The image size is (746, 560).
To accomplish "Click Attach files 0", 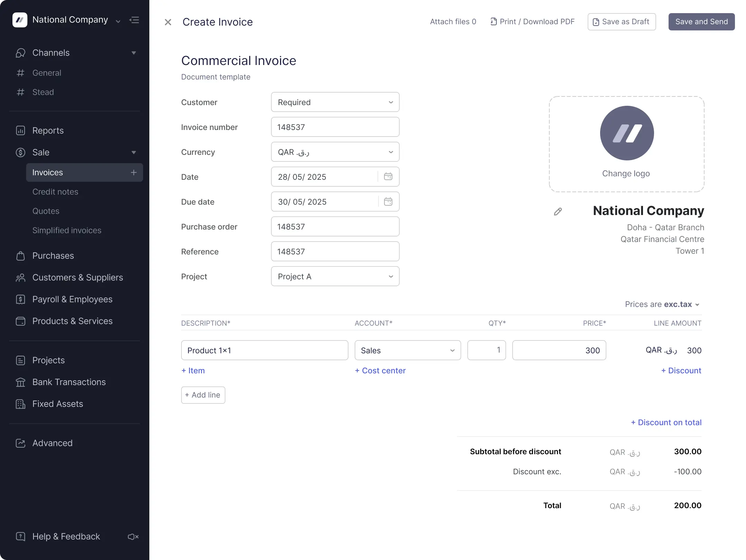I will 453,22.
